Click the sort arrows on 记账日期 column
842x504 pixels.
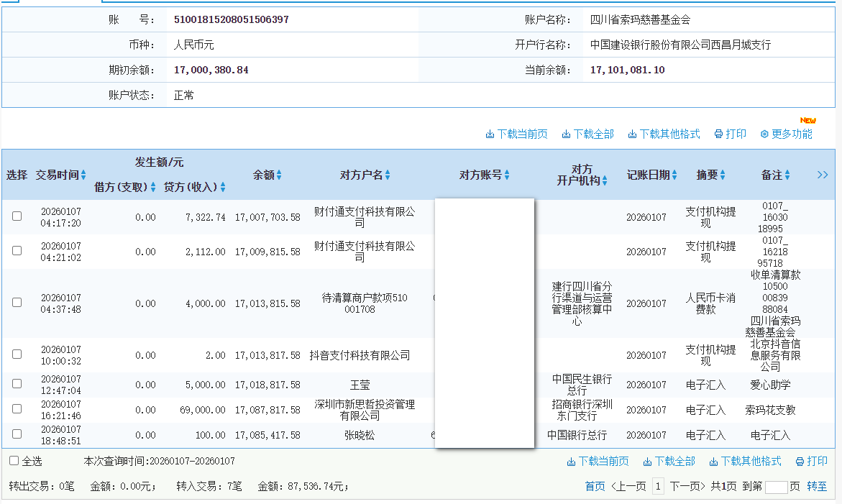[x=674, y=174]
